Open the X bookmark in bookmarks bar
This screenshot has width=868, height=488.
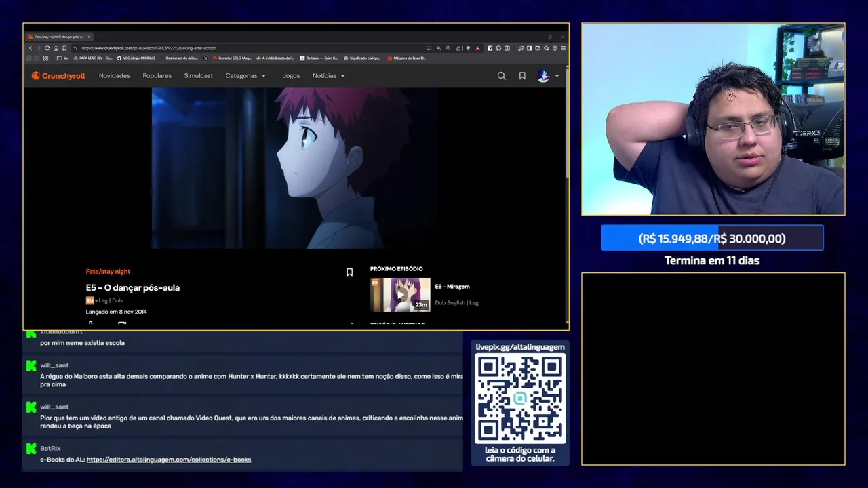point(205,58)
